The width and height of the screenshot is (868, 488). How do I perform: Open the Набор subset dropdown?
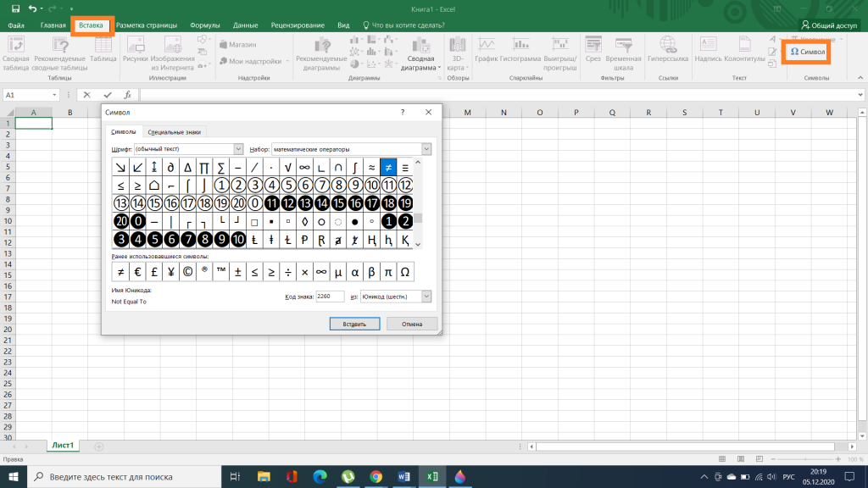(426, 149)
